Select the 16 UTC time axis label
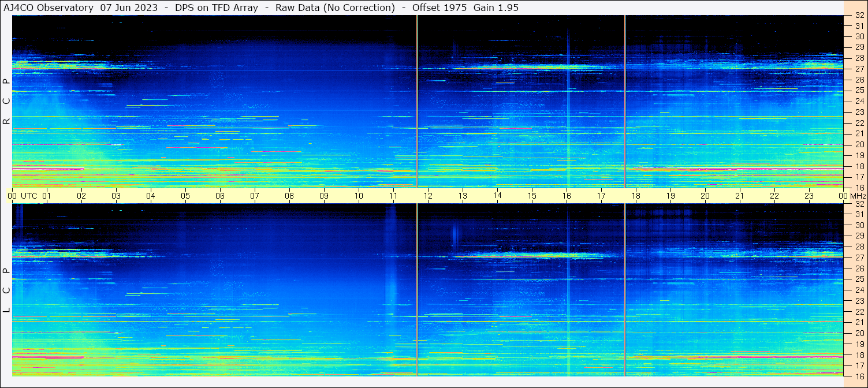 (567, 196)
